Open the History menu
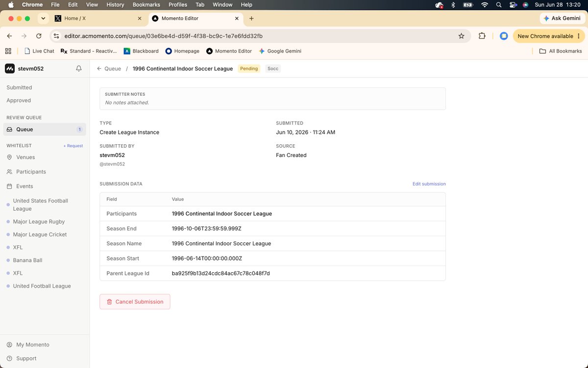The image size is (588, 368). click(x=115, y=5)
